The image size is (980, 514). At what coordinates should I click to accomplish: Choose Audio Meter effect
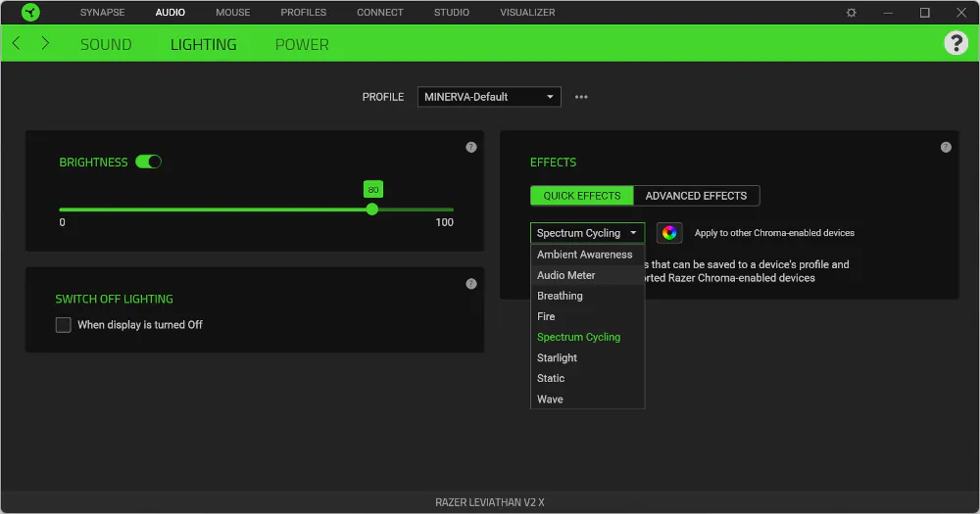[587, 275]
